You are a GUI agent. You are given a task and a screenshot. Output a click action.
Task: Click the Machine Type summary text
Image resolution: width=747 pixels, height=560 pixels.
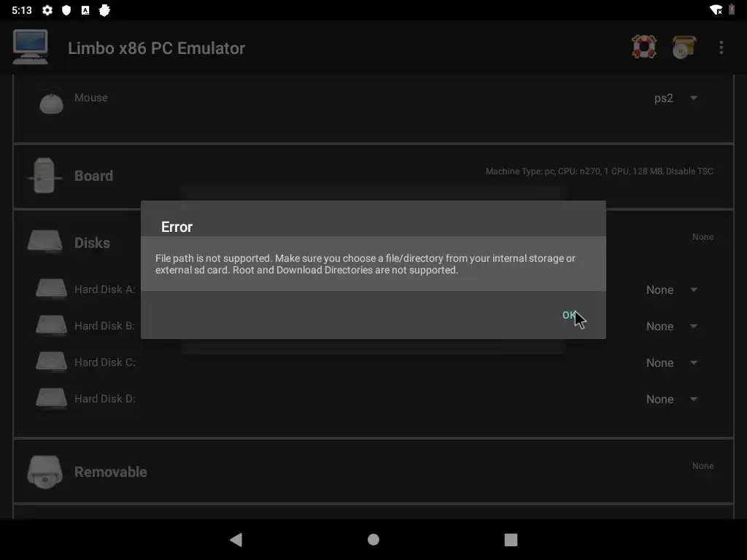tap(600, 171)
